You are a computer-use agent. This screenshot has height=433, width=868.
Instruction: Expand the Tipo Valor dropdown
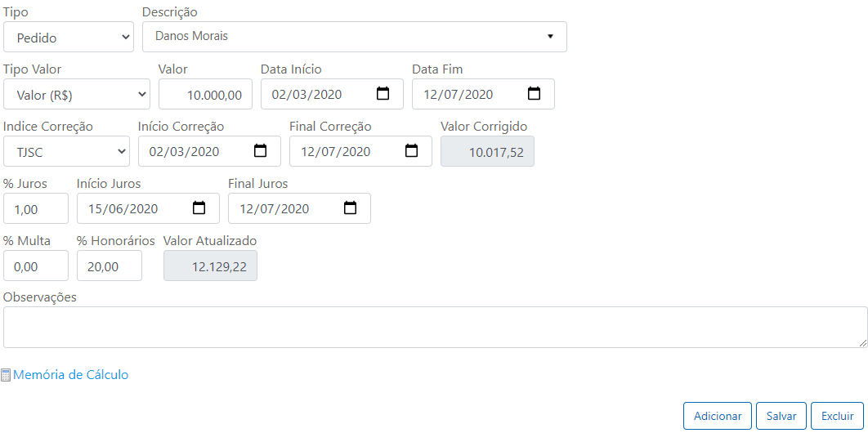pos(76,94)
